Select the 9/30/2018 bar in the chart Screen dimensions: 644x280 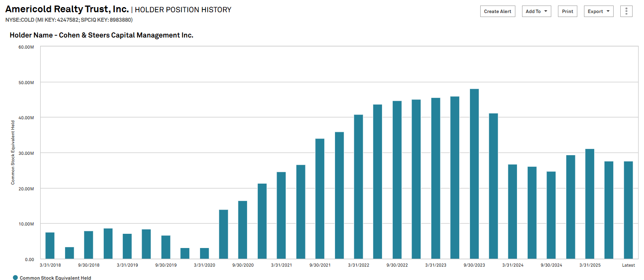click(88, 245)
